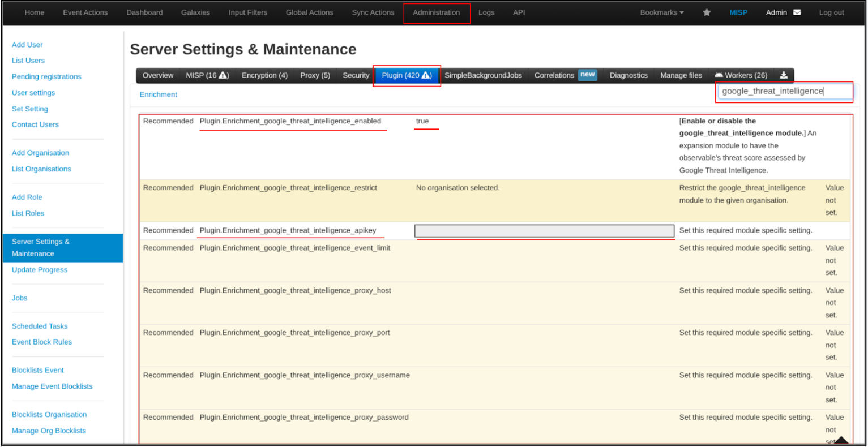Open the API menu
Screen dimensions: 868x447
click(x=519, y=12)
